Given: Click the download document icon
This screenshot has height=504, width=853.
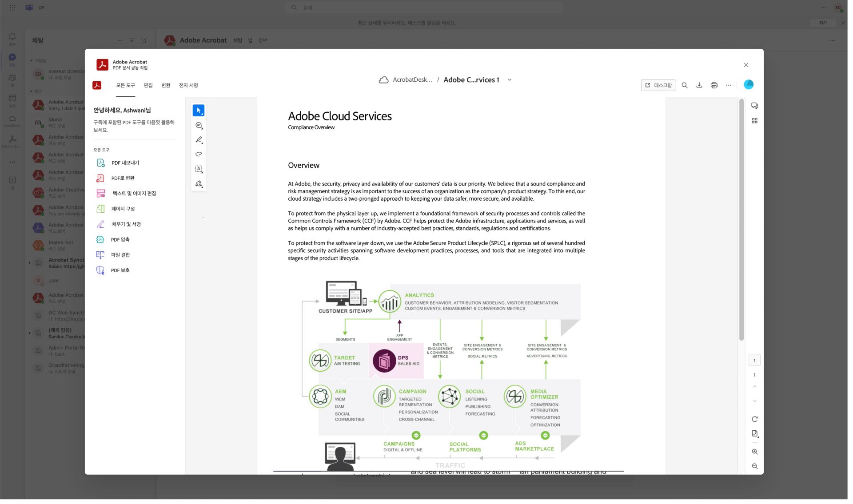Looking at the screenshot, I should tap(699, 85).
